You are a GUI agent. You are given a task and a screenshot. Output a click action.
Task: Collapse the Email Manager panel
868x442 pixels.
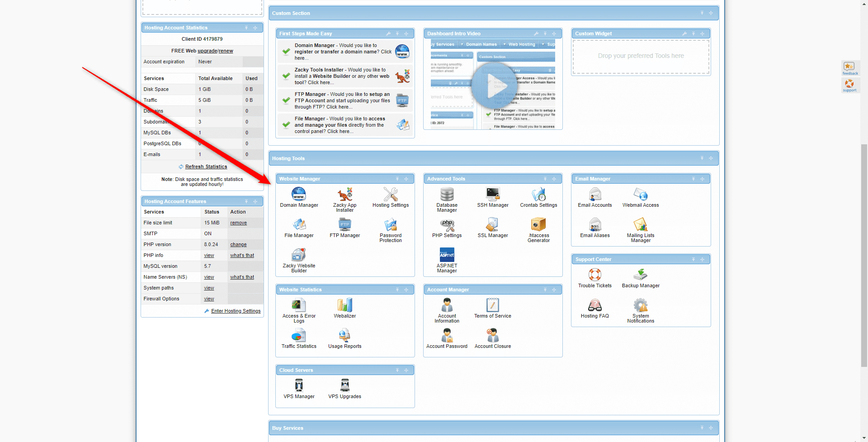coord(693,179)
